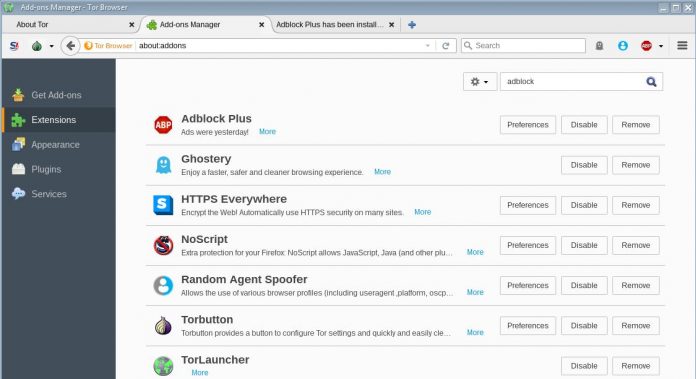Expand the Adblock Plus toolbar dropdown arrow
Viewport: 696px width, 379px height.
(x=661, y=46)
